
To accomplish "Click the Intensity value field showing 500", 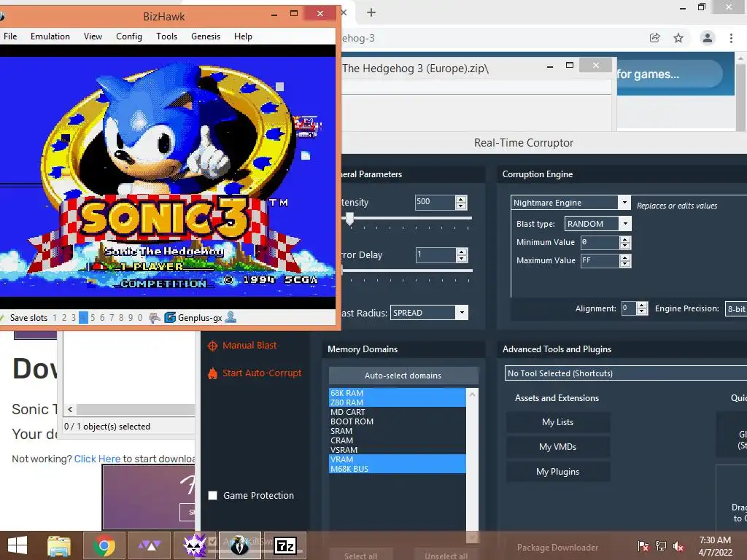I will point(435,203).
